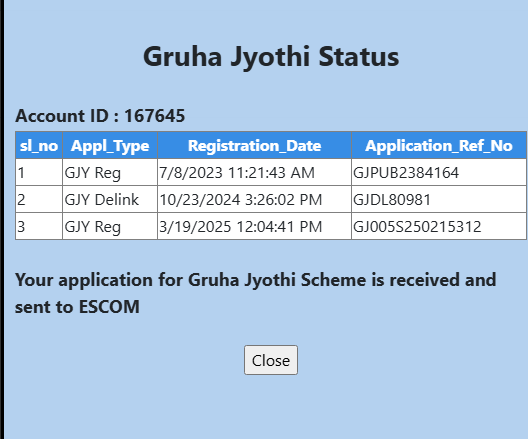
Task: Click the application received status message
Action: click(x=255, y=293)
